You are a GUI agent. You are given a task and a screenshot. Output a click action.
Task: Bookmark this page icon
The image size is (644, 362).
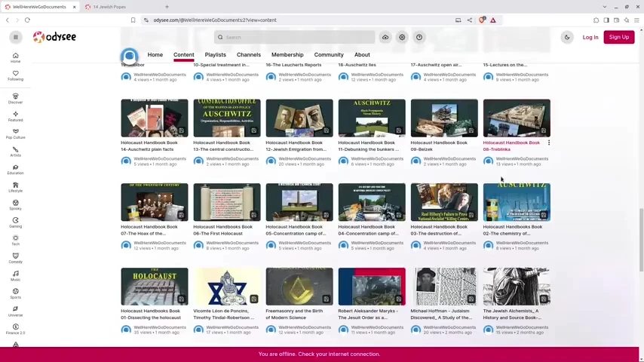click(x=133, y=20)
